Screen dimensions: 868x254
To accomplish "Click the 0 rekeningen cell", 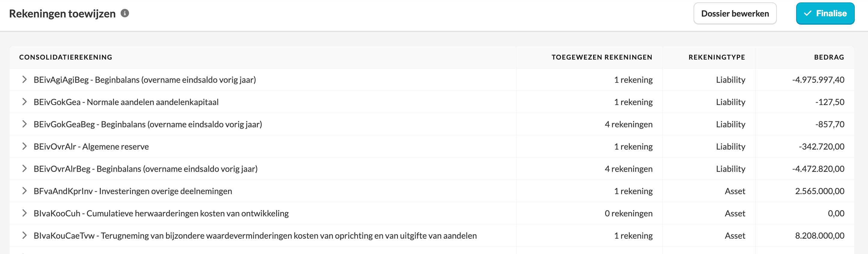I will click(628, 213).
